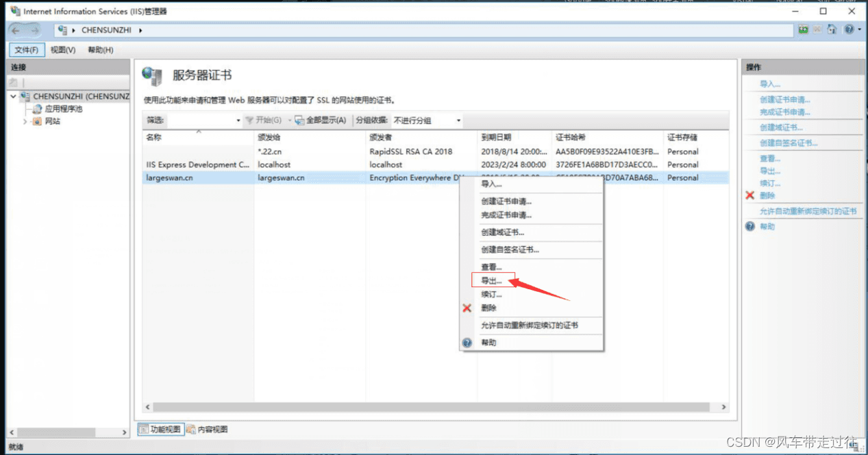Click the back navigation arrow

tap(16, 30)
